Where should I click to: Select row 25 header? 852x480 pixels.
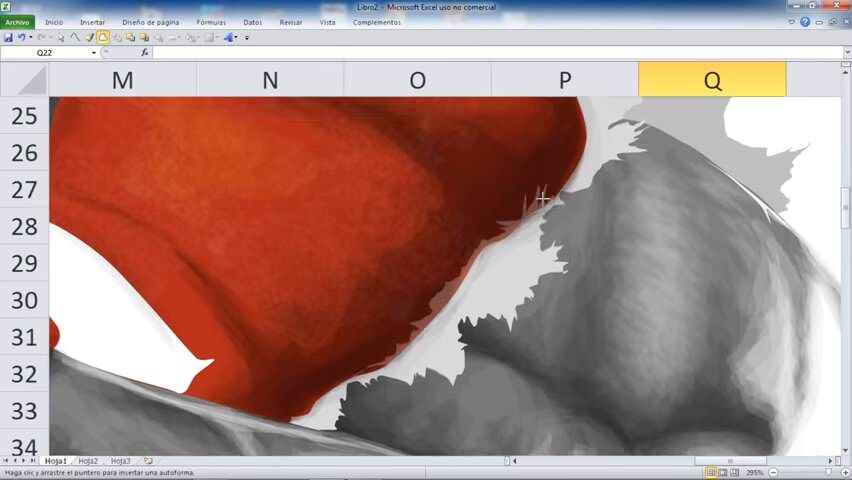click(24, 116)
